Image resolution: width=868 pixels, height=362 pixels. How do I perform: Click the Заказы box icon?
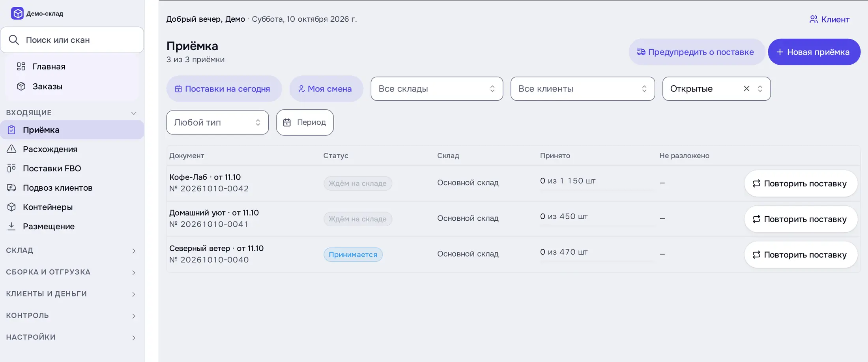[21, 86]
